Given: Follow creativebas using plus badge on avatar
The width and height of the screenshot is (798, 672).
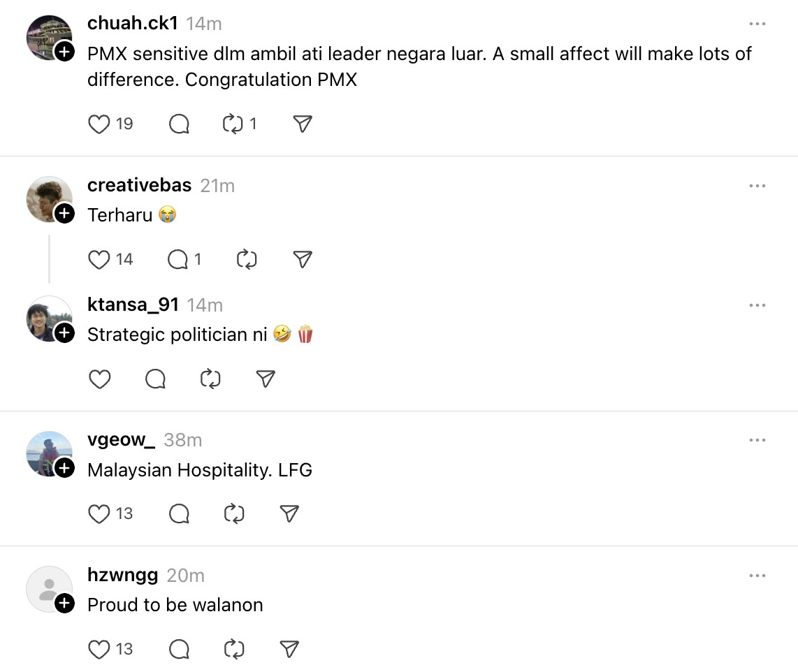Looking at the screenshot, I should click(x=64, y=214).
